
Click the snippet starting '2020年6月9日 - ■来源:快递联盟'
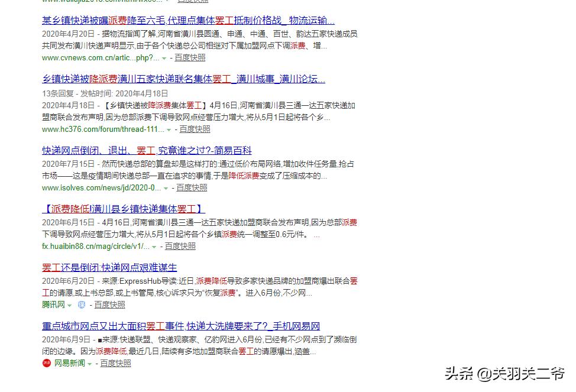199,345
